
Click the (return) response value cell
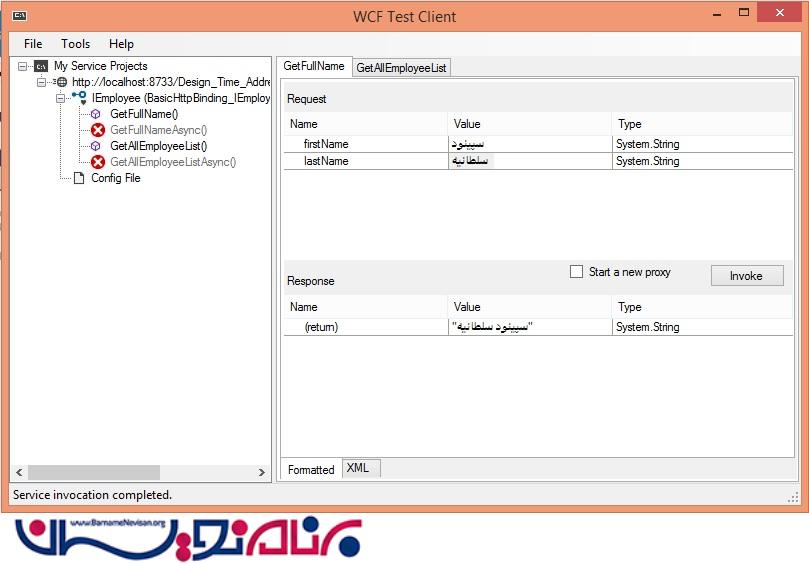pyautogui.click(x=529, y=327)
